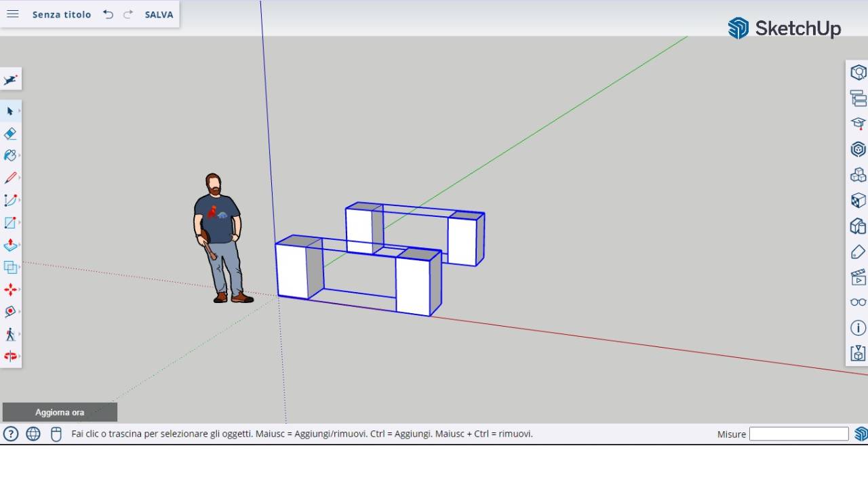Expand the Paint Bucket flyout arrow

click(19, 155)
